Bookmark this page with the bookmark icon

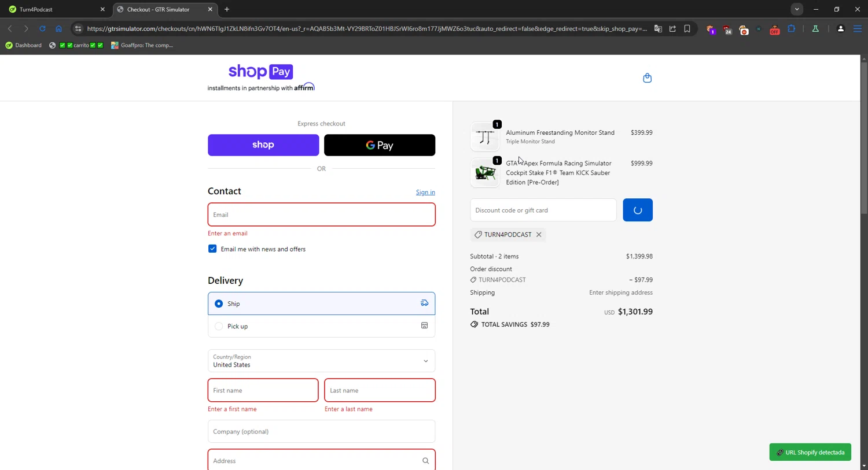[x=687, y=29]
